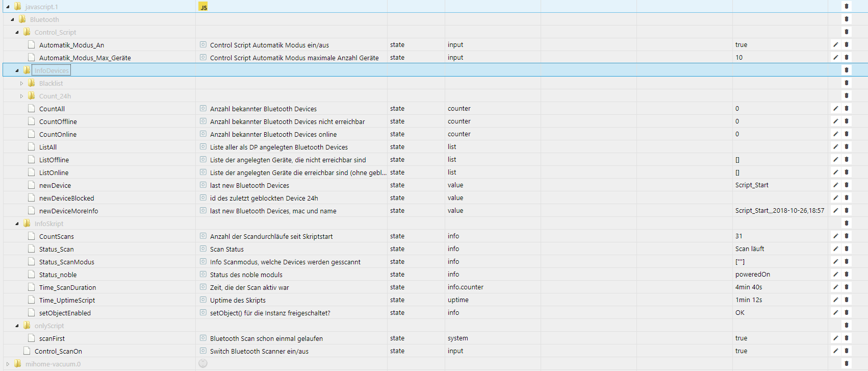Expand the mihome-vacuum.0 node
Image resolution: width=868 pixels, height=371 pixels.
[x=8, y=364]
